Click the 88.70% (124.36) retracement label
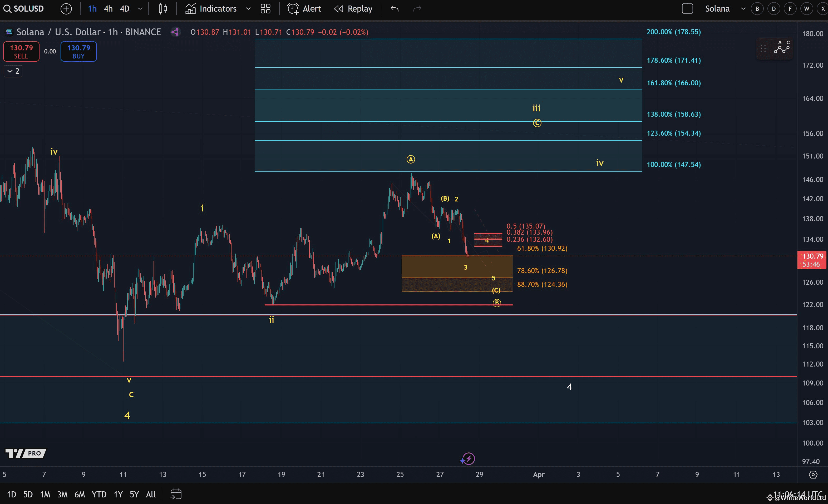The width and height of the screenshot is (828, 504). tap(542, 284)
